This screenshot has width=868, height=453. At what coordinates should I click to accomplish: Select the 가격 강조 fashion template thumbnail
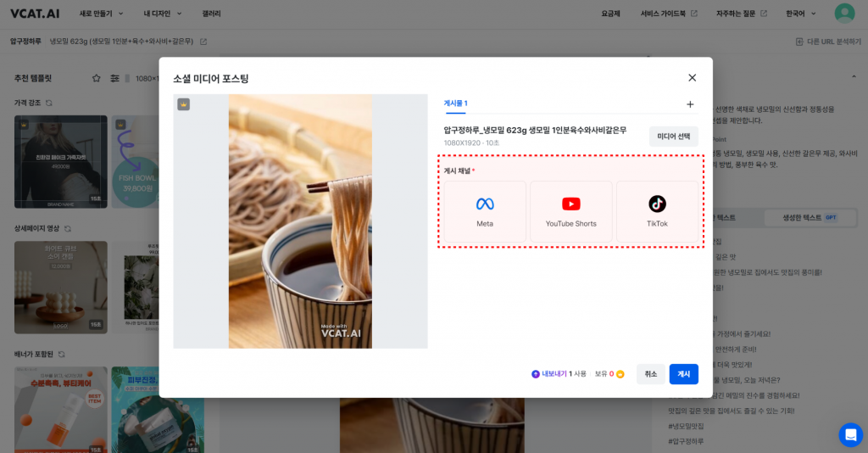(61, 162)
